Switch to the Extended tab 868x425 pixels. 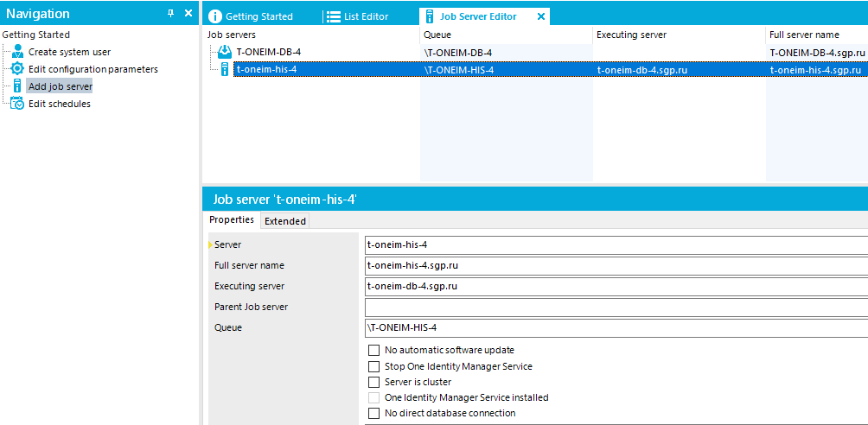285,221
